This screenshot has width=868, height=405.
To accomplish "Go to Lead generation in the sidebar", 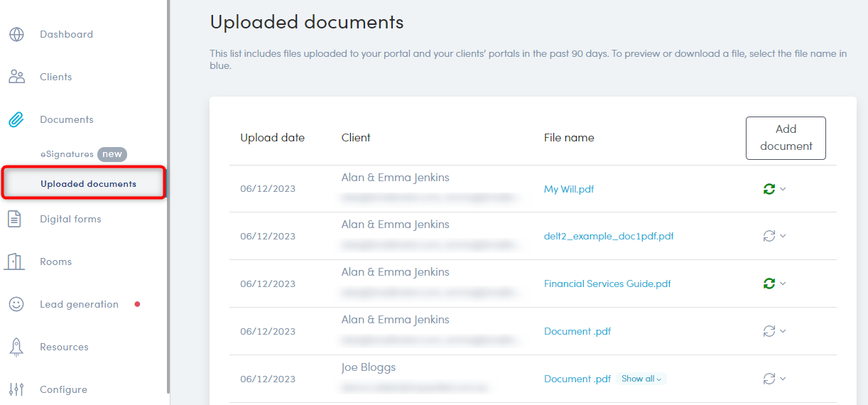I will coord(79,304).
